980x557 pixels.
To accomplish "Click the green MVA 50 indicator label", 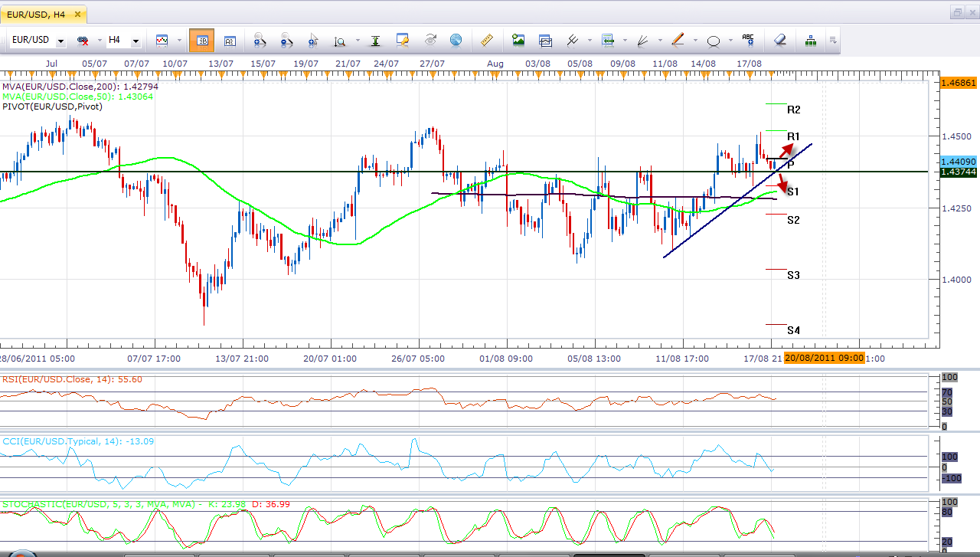I will [77, 97].
